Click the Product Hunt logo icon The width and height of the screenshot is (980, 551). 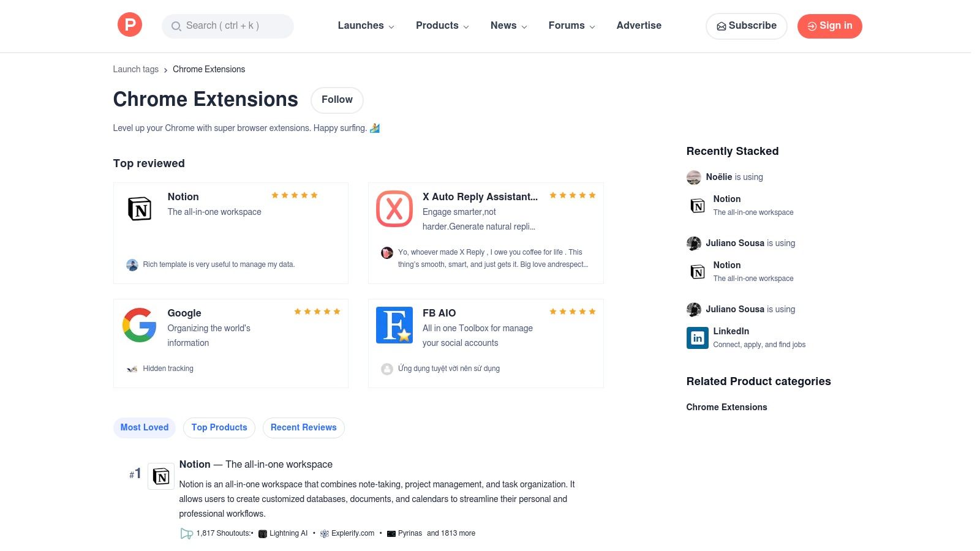click(129, 24)
